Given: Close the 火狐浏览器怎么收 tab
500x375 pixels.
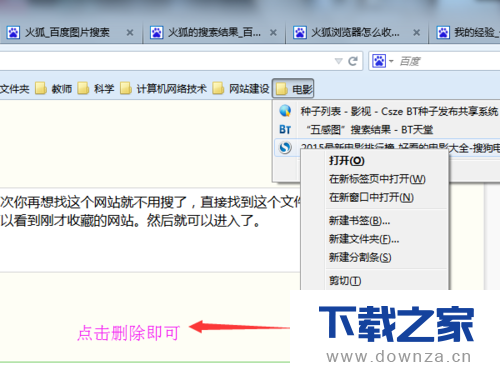Looking at the screenshot, I should pos(417,33).
